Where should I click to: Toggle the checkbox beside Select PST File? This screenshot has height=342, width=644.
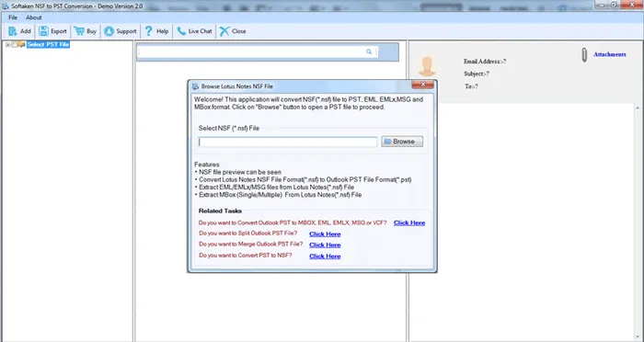tap(15, 44)
